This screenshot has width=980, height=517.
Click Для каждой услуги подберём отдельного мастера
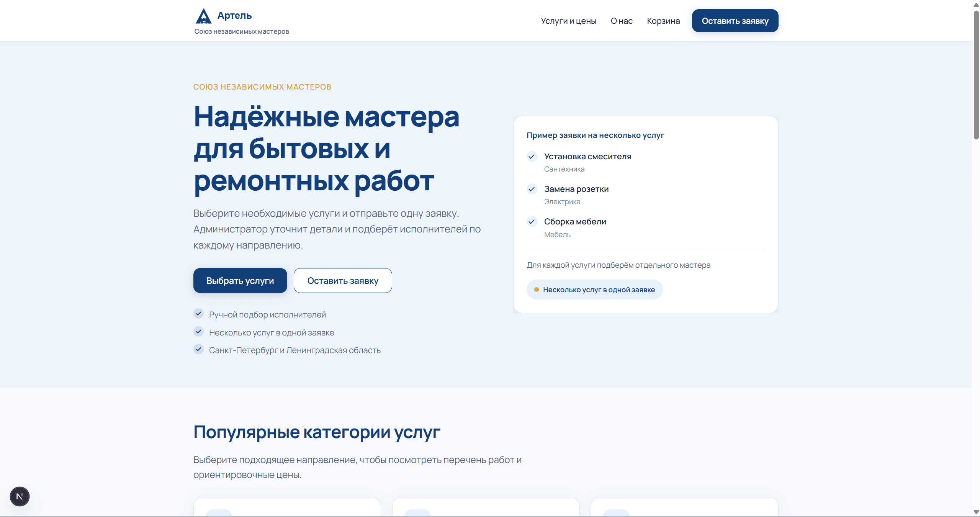(x=618, y=265)
